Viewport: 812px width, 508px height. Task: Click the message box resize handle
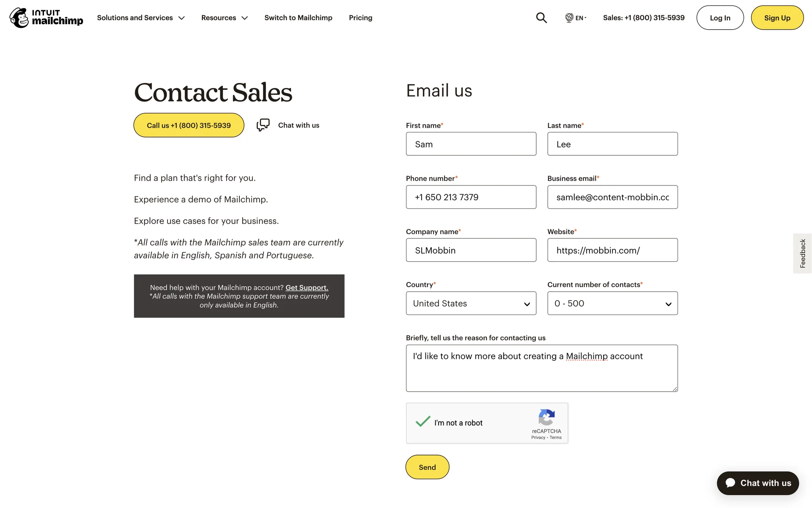(x=675, y=389)
